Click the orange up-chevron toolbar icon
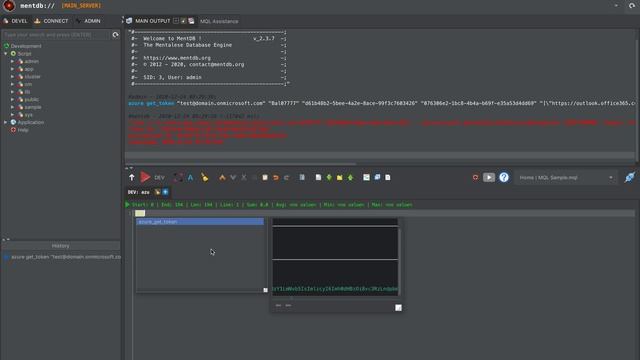This screenshot has width=640, height=360. 222,178
